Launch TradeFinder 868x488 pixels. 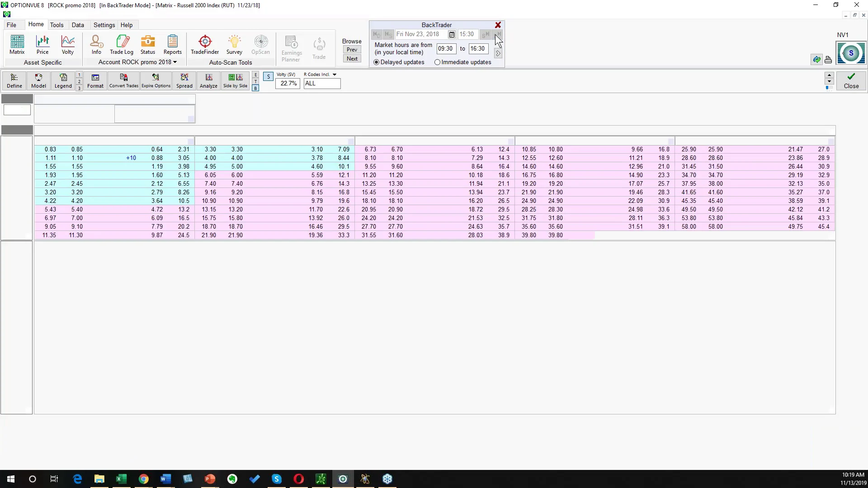pyautogui.click(x=205, y=45)
